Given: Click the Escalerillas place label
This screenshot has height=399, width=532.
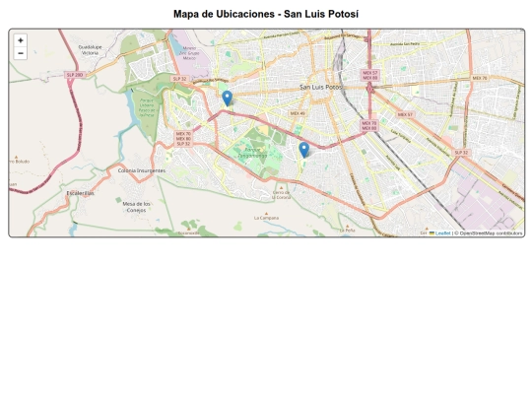Looking at the screenshot, I should [81, 193].
